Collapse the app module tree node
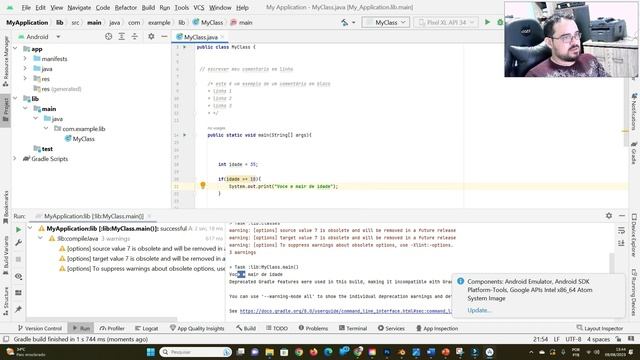The image size is (640, 360). coord(15,49)
